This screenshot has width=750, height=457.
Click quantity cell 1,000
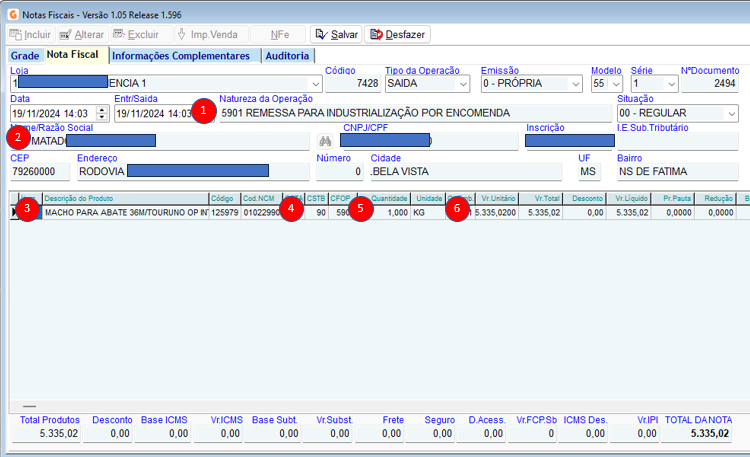tap(386, 212)
